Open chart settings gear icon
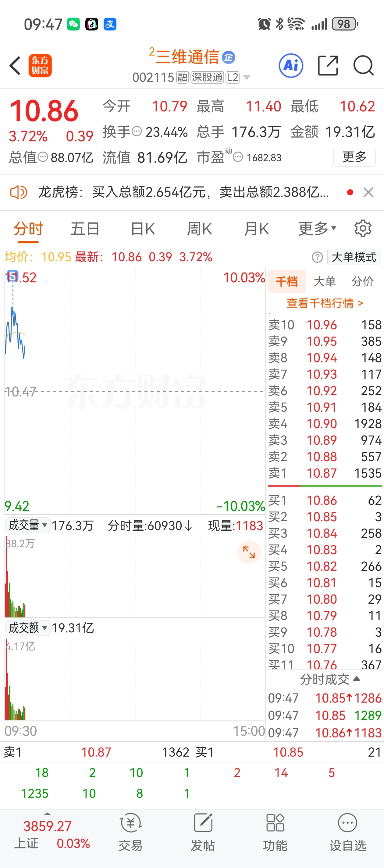384x868 pixels. coord(363,229)
